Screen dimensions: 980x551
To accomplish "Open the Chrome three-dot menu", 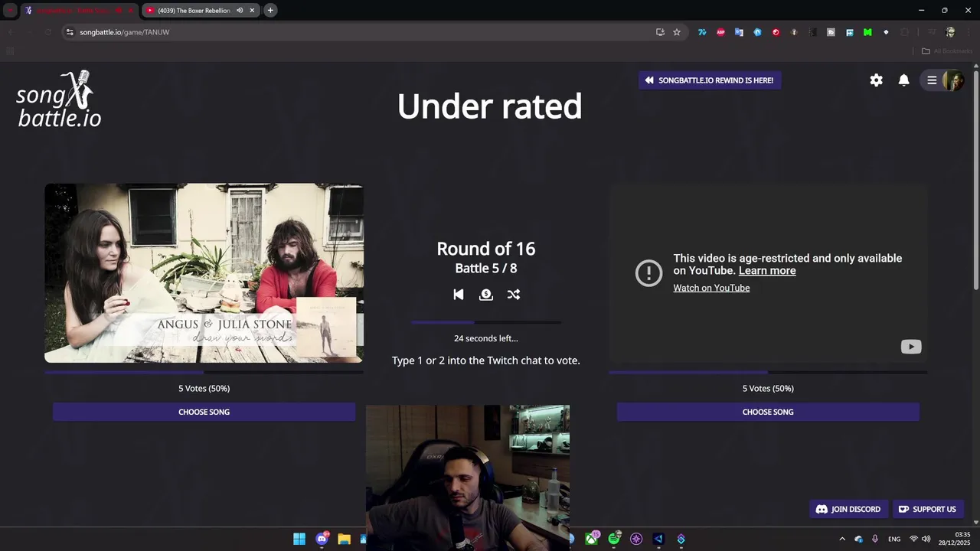I will 967,32.
